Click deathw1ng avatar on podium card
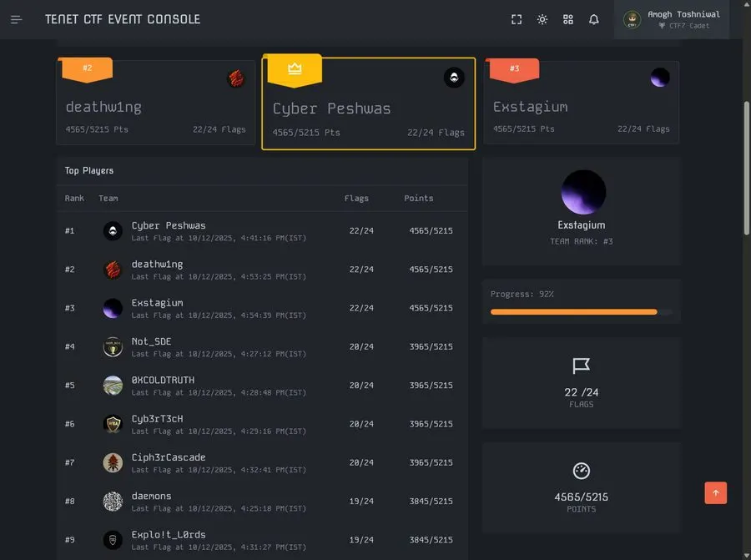751x560 pixels. [236, 78]
